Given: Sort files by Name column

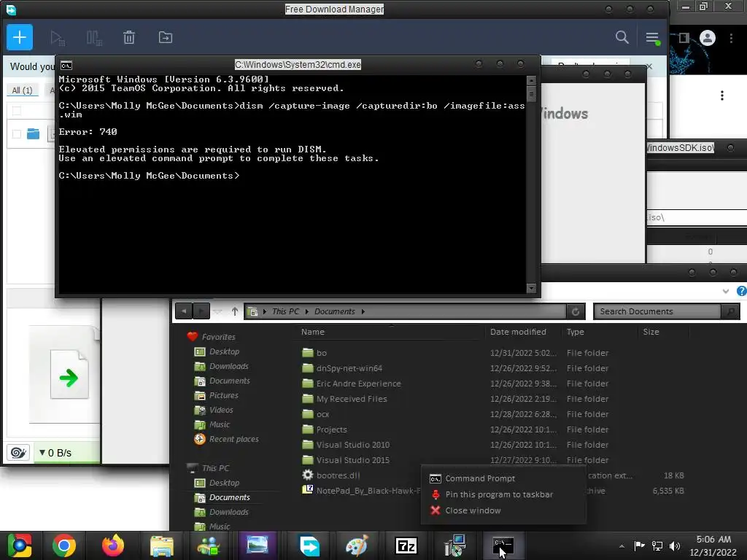Looking at the screenshot, I should [312, 332].
